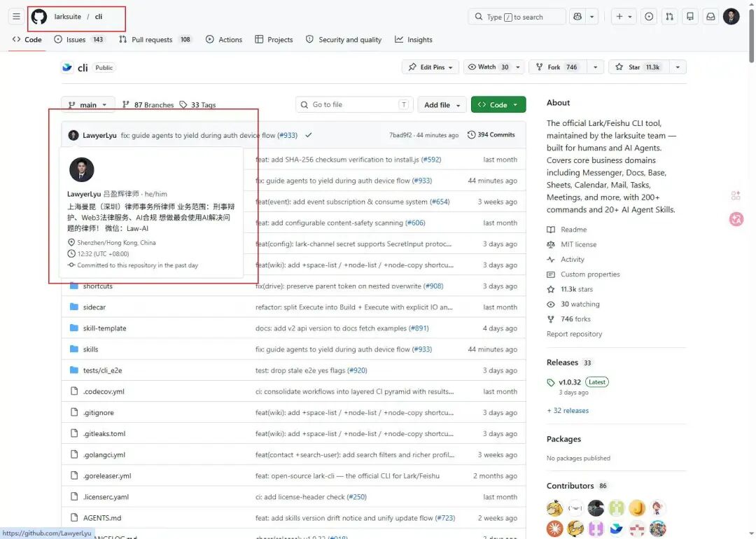This screenshot has height=539, width=756.
Task: Open the skill-template folder
Action: tap(104, 328)
